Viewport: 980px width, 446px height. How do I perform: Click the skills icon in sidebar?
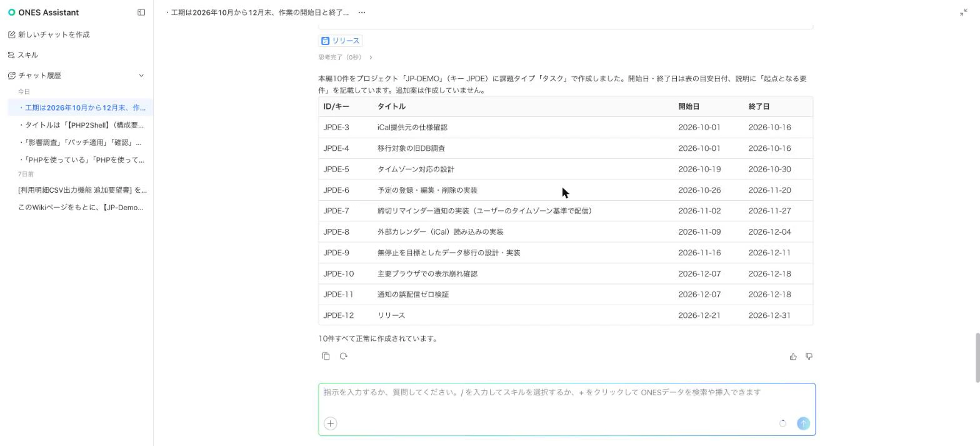click(x=11, y=55)
